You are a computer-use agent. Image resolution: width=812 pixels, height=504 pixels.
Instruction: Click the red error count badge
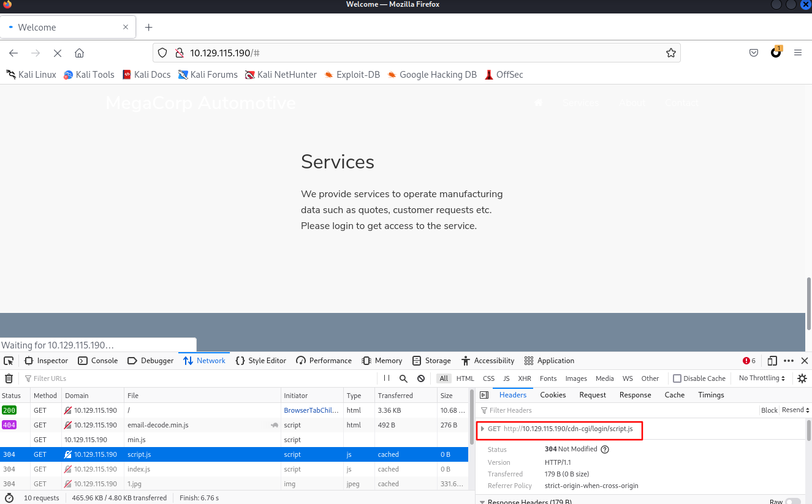tap(749, 361)
